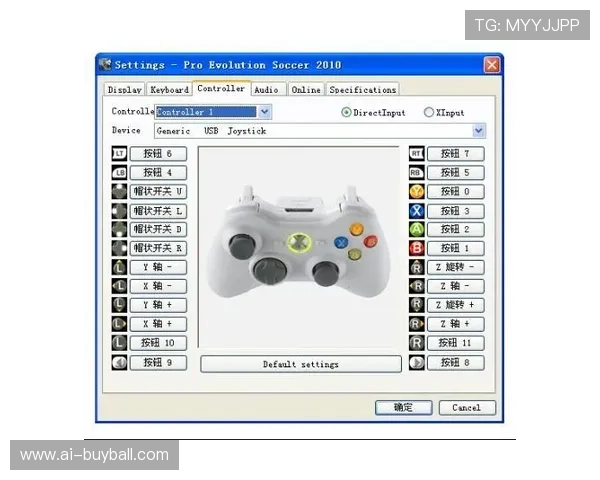Click the 按钮 10 mapping button
Screen dimensions: 600x480
[158, 343]
